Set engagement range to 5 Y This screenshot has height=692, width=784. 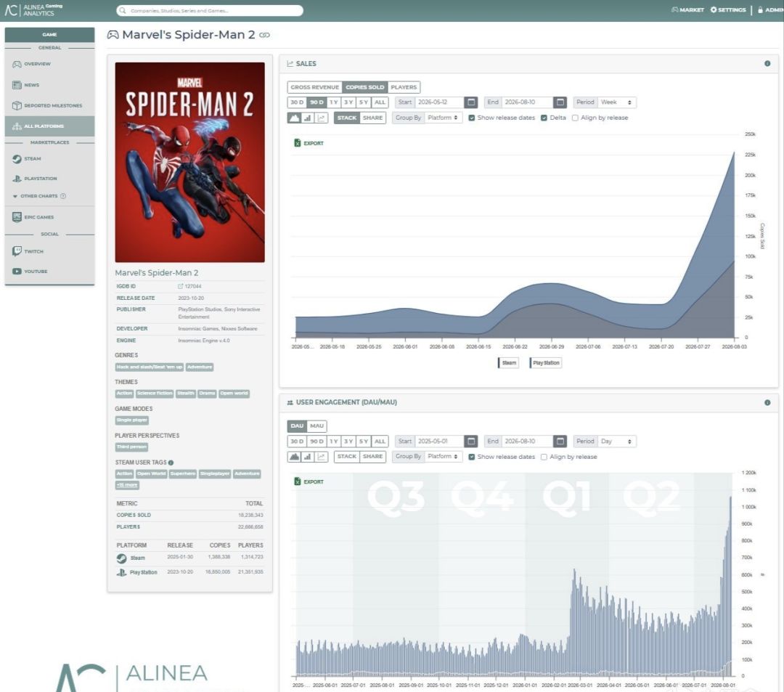[x=364, y=441]
